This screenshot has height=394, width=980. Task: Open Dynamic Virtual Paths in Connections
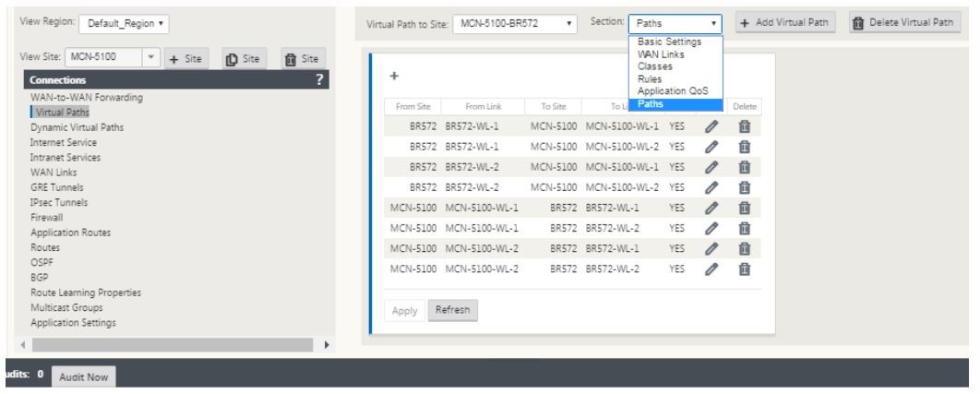(x=77, y=127)
